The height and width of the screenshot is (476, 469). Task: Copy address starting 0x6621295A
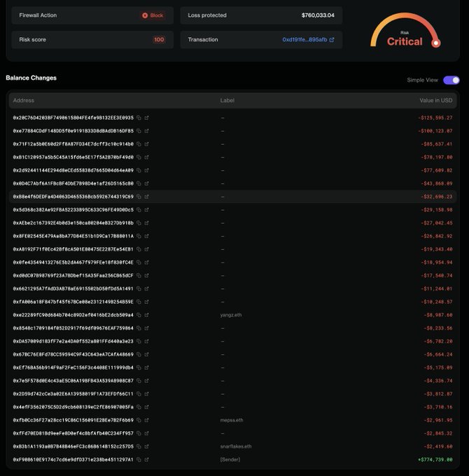pos(139,288)
